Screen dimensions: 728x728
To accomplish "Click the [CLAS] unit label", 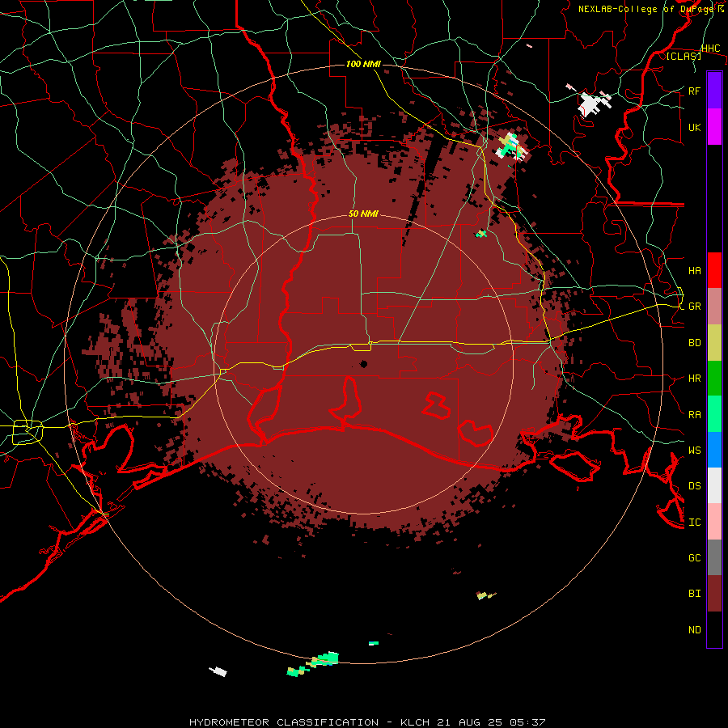I will coord(684,56).
